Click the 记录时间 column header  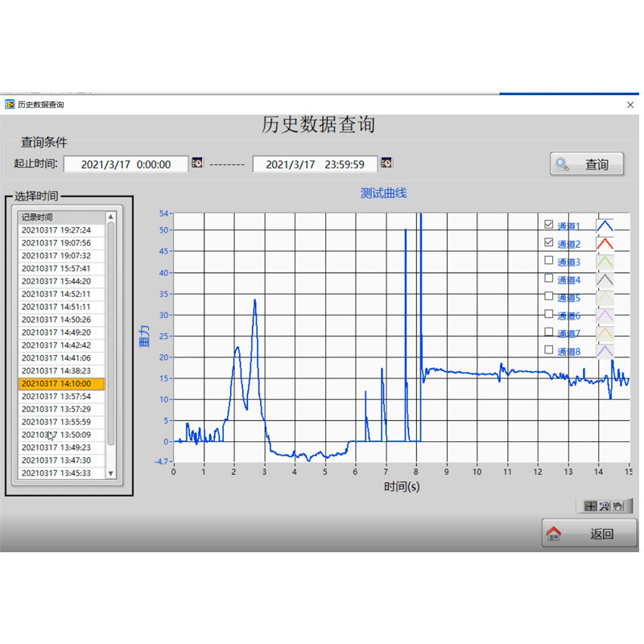(x=62, y=217)
